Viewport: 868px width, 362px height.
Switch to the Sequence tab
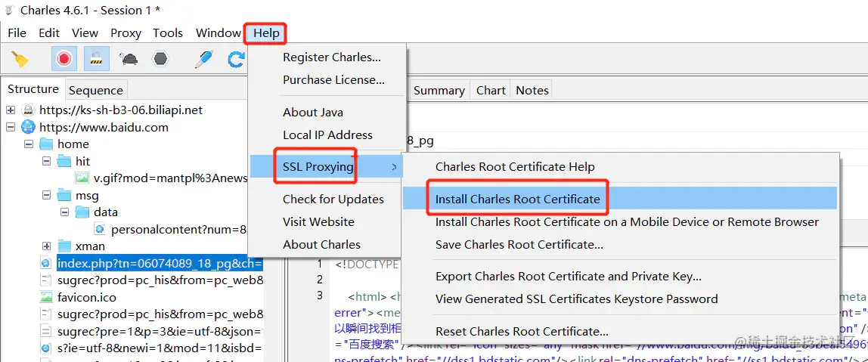(x=96, y=90)
